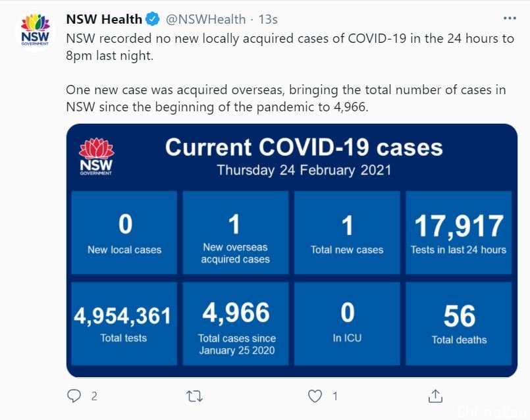This screenshot has width=530, height=420.
Task: Visit the @NSWHealth handle
Action: coord(205,19)
